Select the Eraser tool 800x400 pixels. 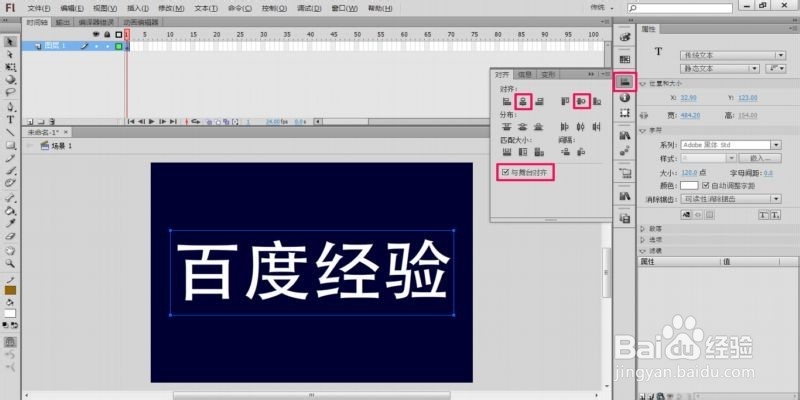click(x=10, y=237)
